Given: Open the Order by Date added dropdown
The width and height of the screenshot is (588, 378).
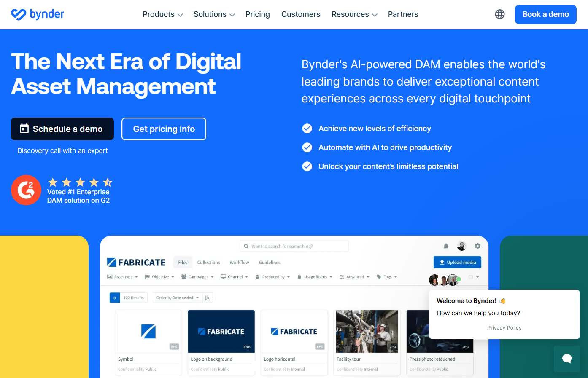Looking at the screenshot, I should pyautogui.click(x=177, y=298).
